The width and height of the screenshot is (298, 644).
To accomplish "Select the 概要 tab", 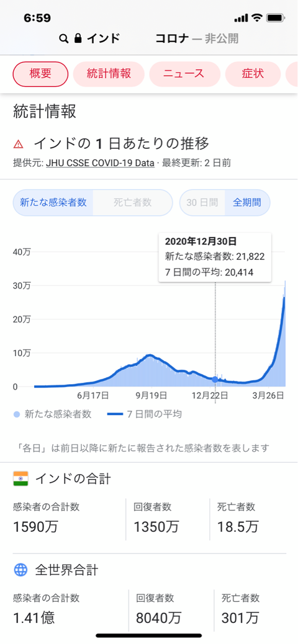I will tap(40, 74).
